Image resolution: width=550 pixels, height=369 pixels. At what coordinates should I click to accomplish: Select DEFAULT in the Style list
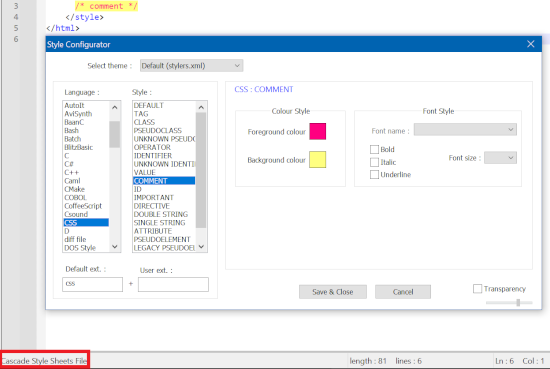[164, 106]
